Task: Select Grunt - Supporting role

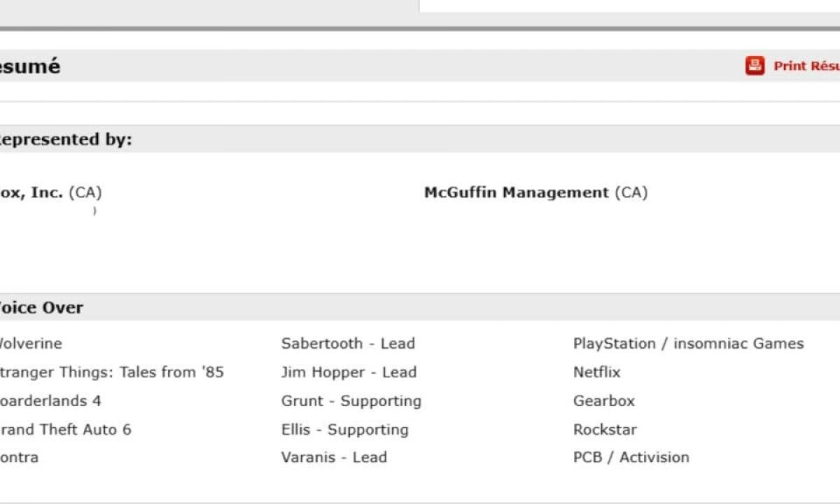Action: (351, 401)
